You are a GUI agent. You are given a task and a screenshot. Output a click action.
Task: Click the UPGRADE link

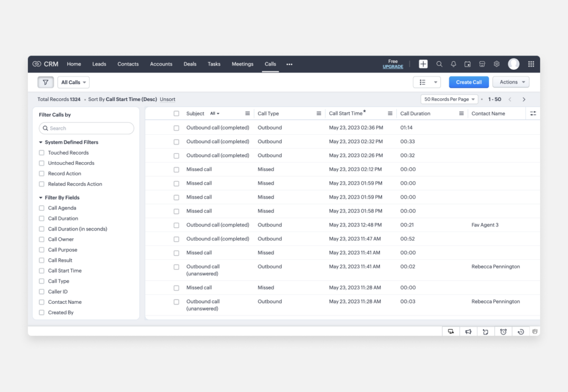(x=393, y=67)
